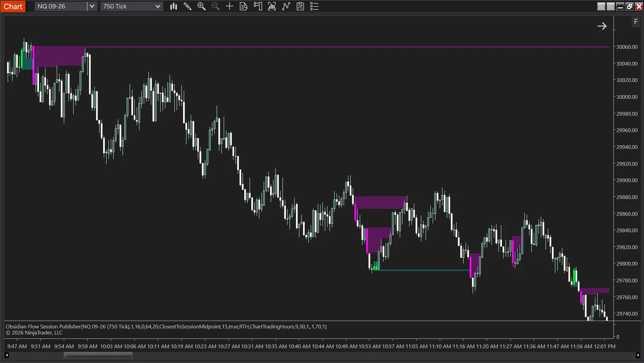Click the zoom in magnifier
The width and height of the screenshot is (644, 363).
pos(201,6)
